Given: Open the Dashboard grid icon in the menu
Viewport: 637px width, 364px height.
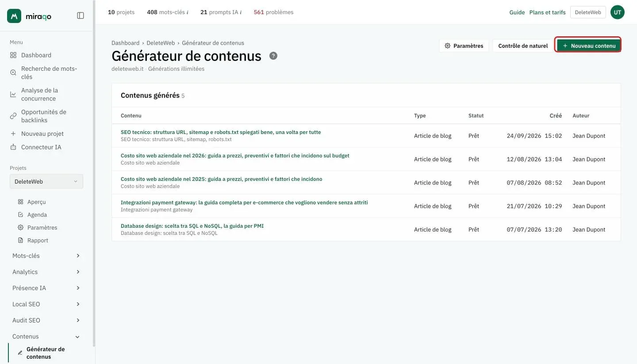Looking at the screenshot, I should pyautogui.click(x=13, y=55).
